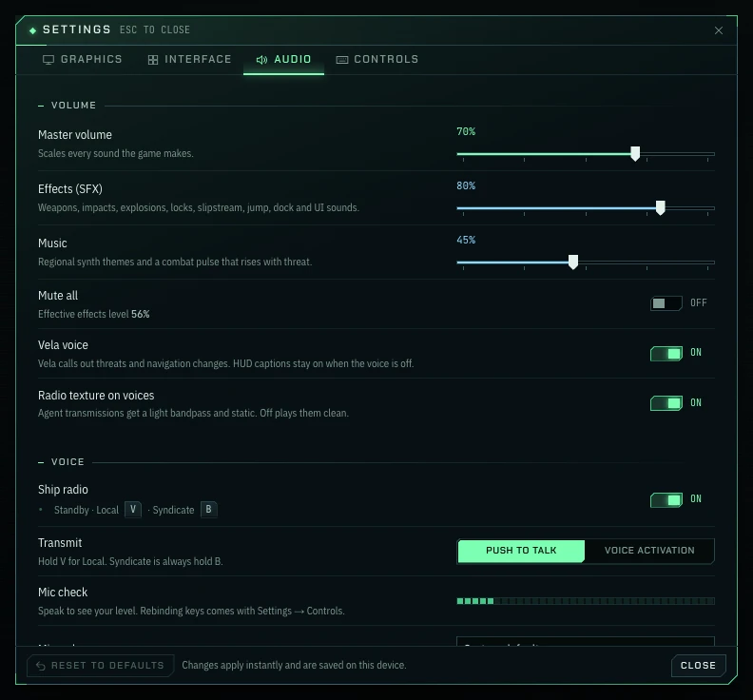
Task: Click the Mic check label
Action: [x=63, y=593]
